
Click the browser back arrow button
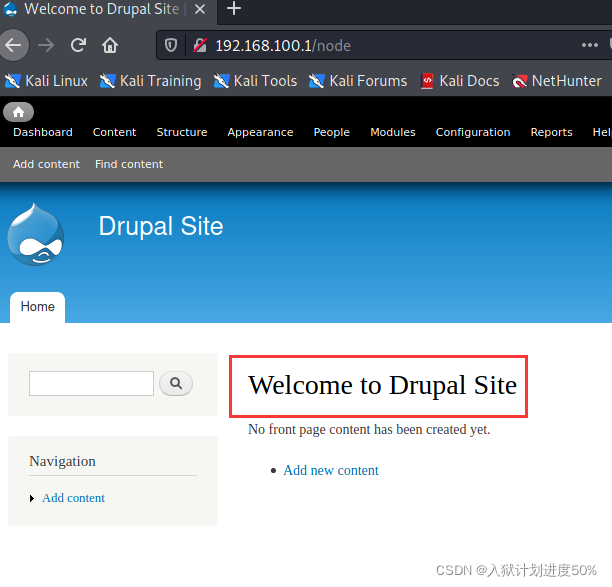(x=13, y=45)
